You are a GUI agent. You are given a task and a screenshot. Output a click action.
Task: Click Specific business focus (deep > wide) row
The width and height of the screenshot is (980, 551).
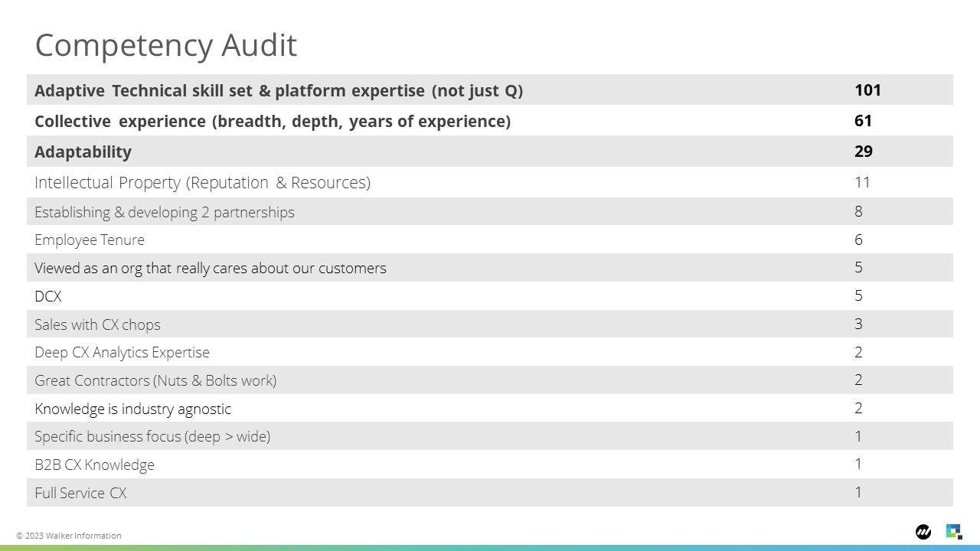point(490,436)
